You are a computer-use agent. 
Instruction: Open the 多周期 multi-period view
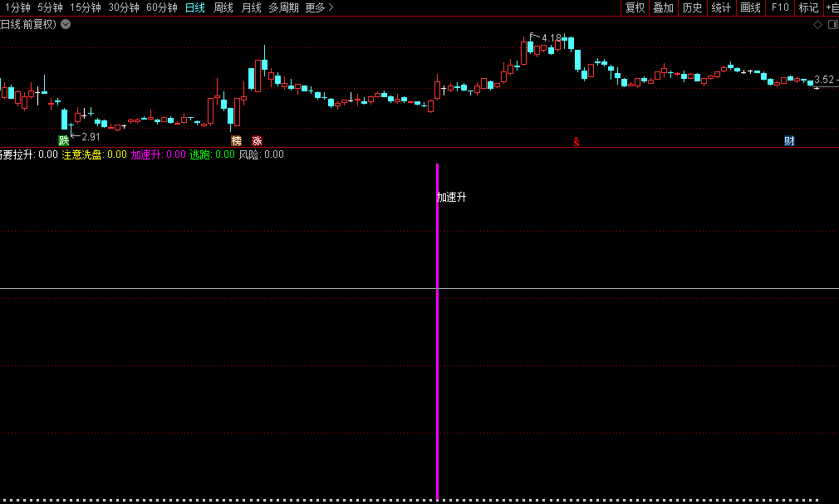[x=283, y=7]
